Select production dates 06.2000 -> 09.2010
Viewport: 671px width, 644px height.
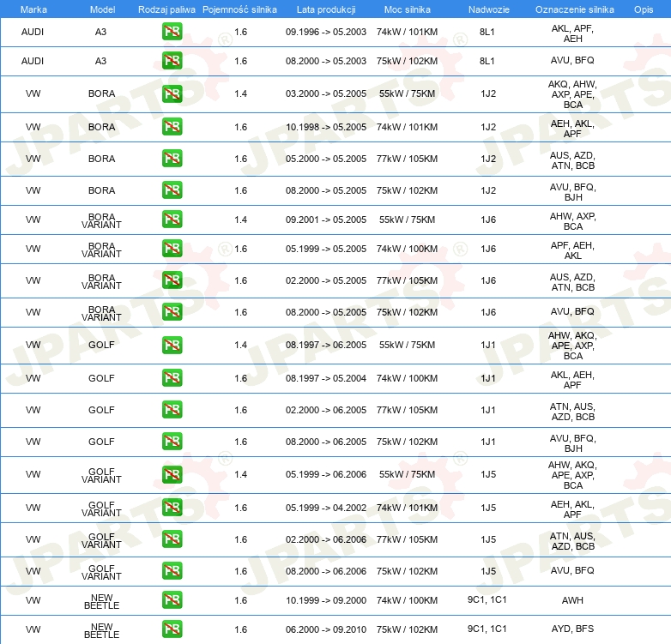pos(326,629)
